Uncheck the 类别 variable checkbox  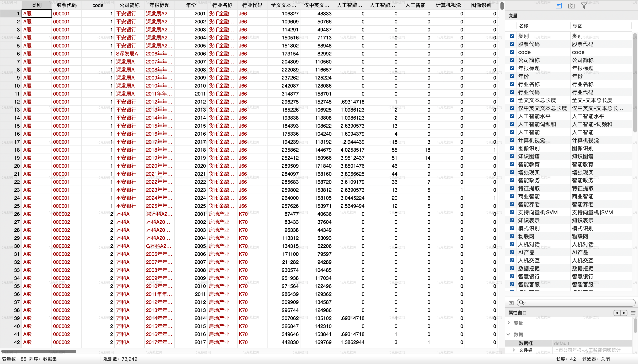pos(512,36)
